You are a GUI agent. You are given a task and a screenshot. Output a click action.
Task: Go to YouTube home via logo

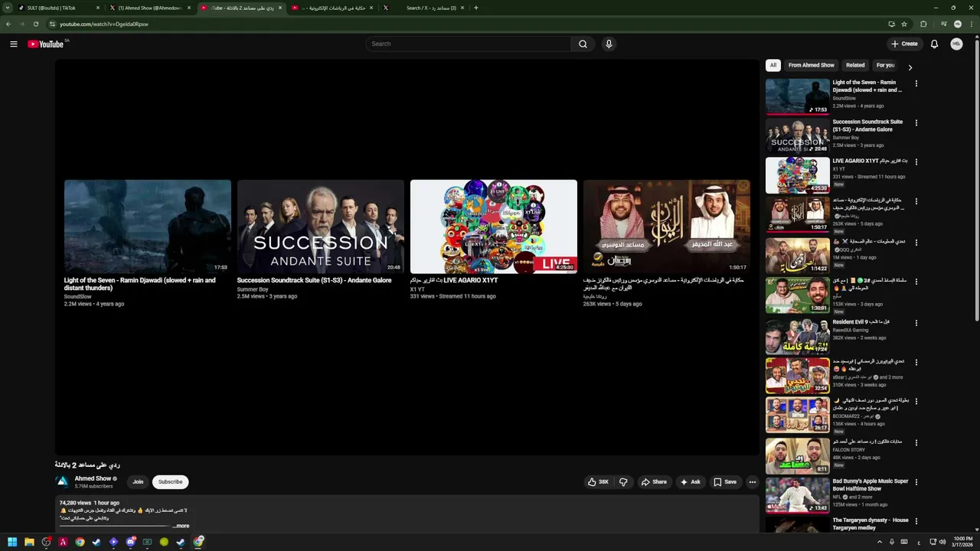(x=46, y=44)
